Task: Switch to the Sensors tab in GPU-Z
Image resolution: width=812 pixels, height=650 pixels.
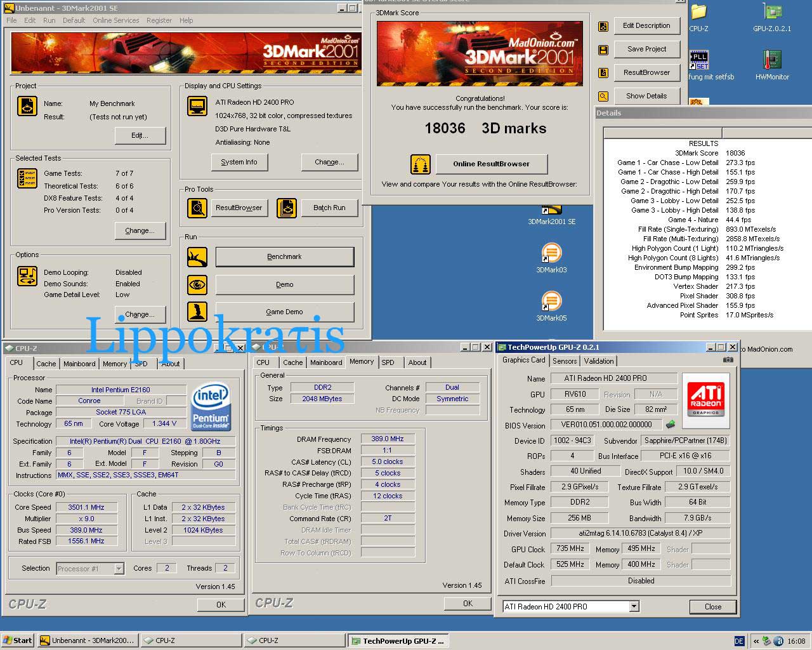Action: click(x=565, y=361)
